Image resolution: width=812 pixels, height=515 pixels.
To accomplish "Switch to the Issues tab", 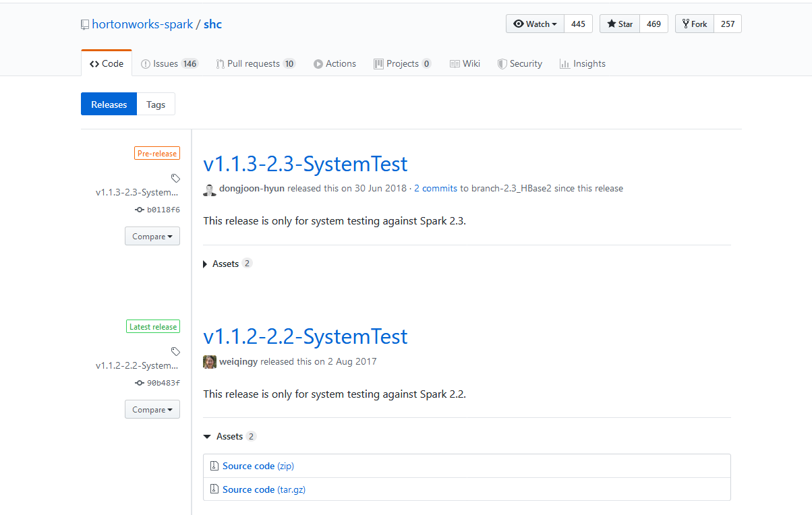I will pyautogui.click(x=169, y=63).
